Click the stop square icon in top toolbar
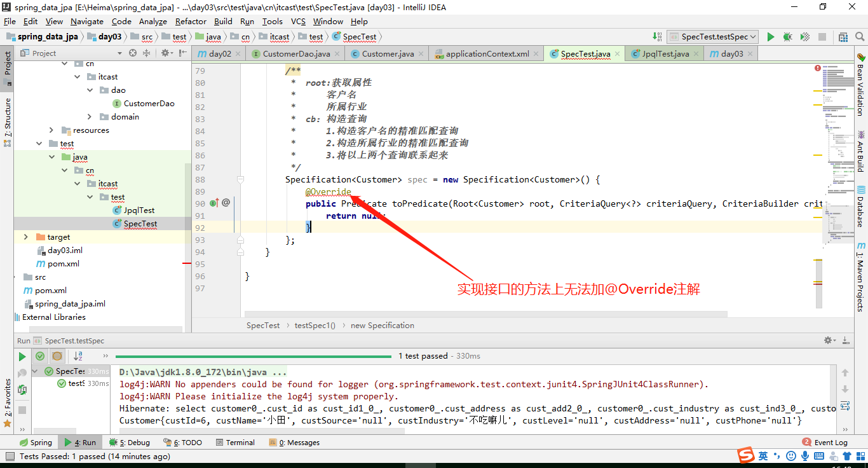868x468 pixels. (822, 37)
